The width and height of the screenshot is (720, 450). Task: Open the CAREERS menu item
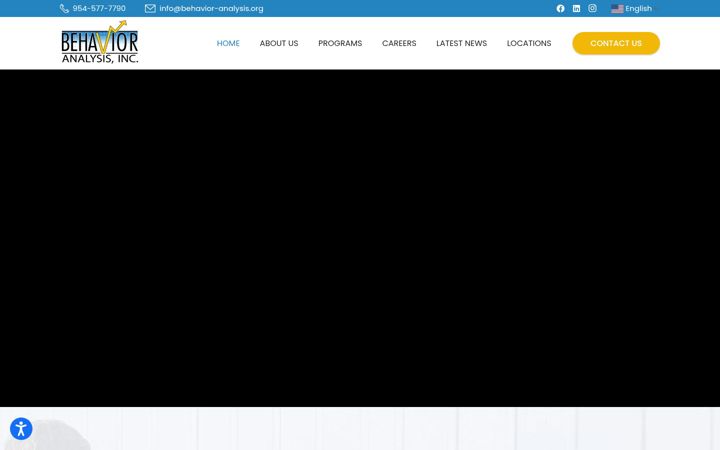[399, 43]
